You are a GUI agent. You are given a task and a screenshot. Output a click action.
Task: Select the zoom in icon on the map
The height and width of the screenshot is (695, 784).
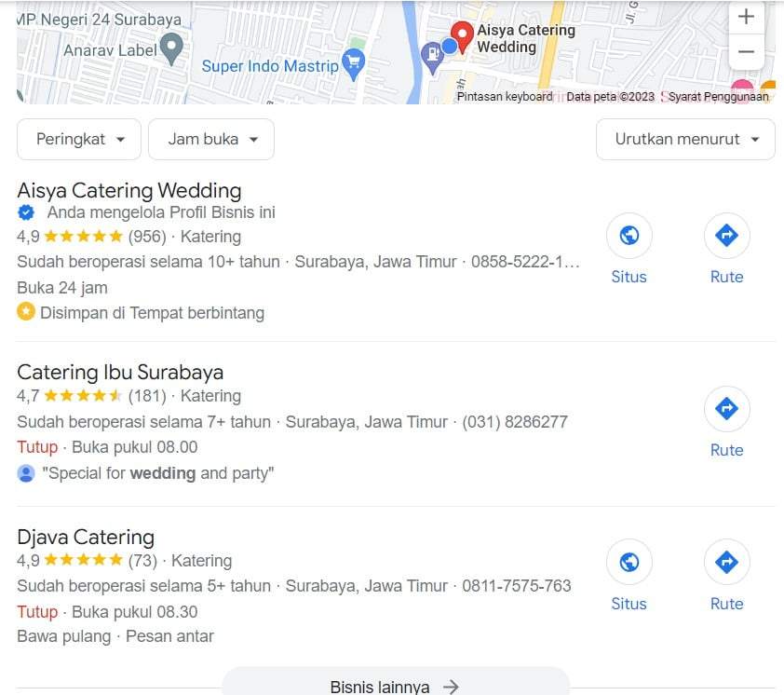click(x=746, y=17)
